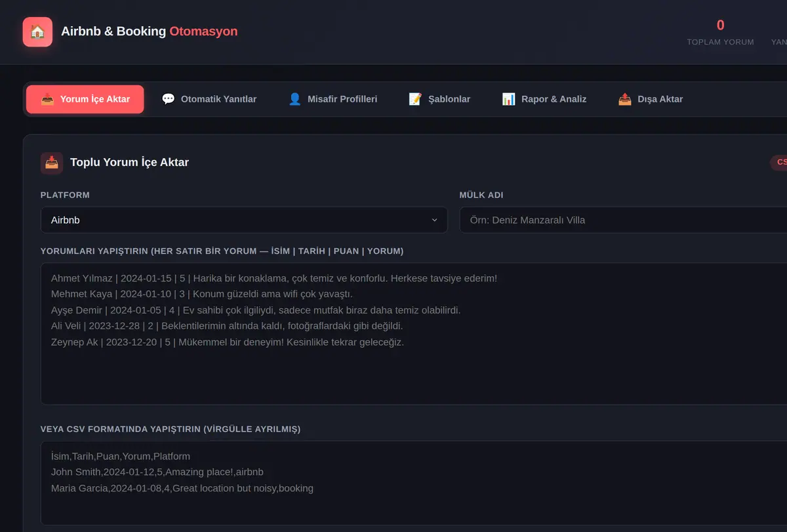Open the Otomatik Yanıtlar tab

(x=209, y=99)
